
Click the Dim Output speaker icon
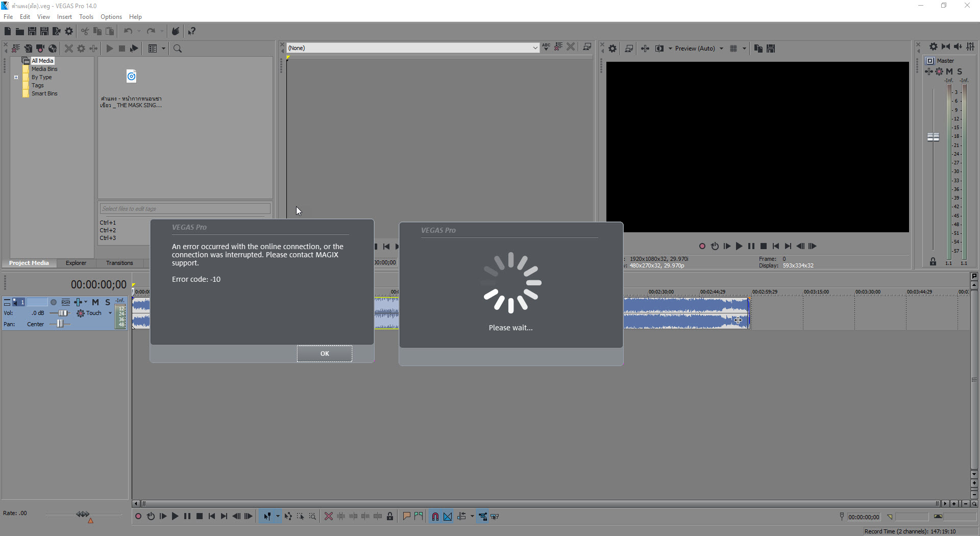click(958, 46)
